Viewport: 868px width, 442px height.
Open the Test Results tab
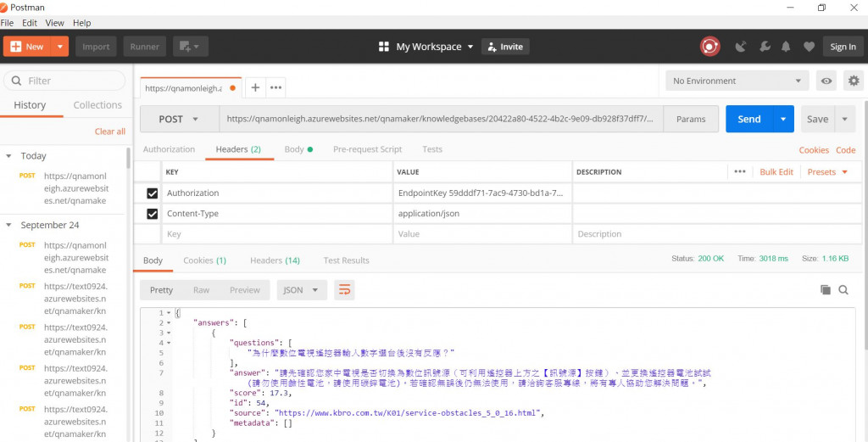(347, 260)
